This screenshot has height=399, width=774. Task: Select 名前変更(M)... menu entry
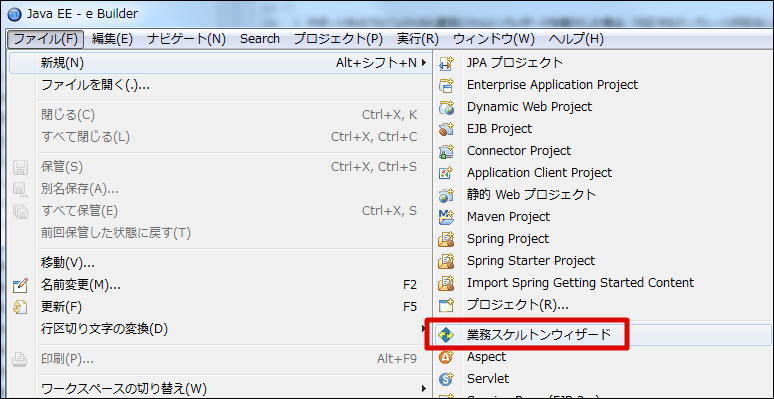coord(221,285)
